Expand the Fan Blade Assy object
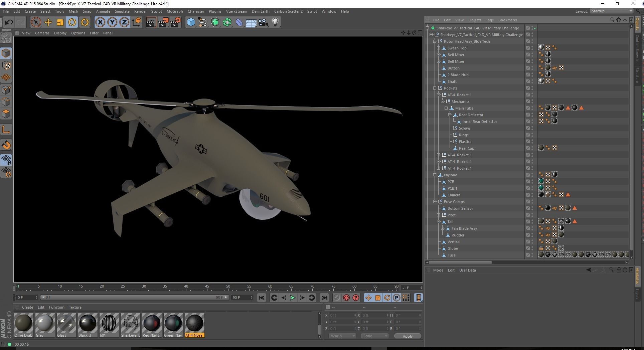Viewport: 644px width, 350px height. 442,228
